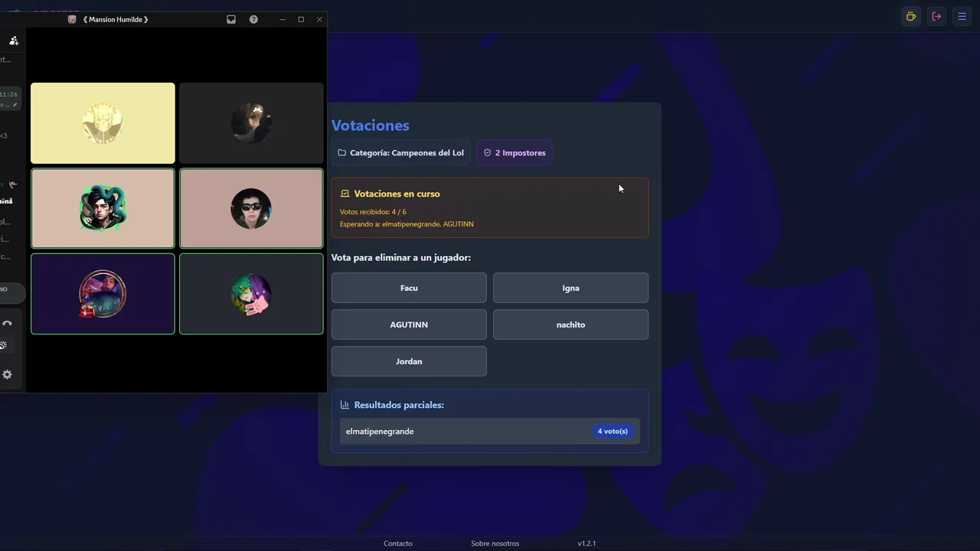Click the folder icon beside Categoría

(x=341, y=152)
